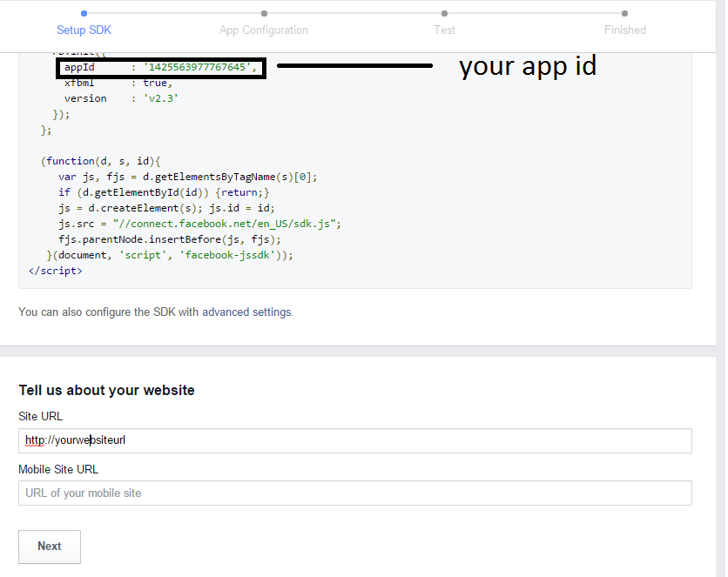Click the Next button
The image size is (728, 577).
(x=50, y=547)
